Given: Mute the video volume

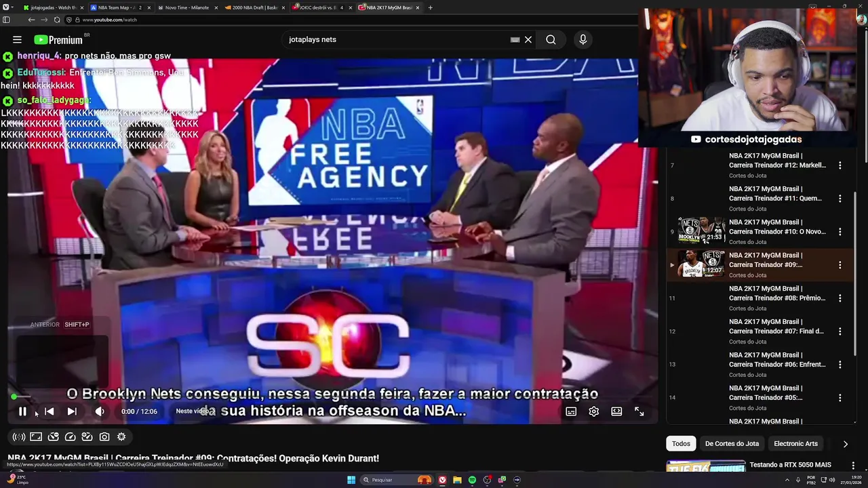Looking at the screenshot, I should pos(100,411).
